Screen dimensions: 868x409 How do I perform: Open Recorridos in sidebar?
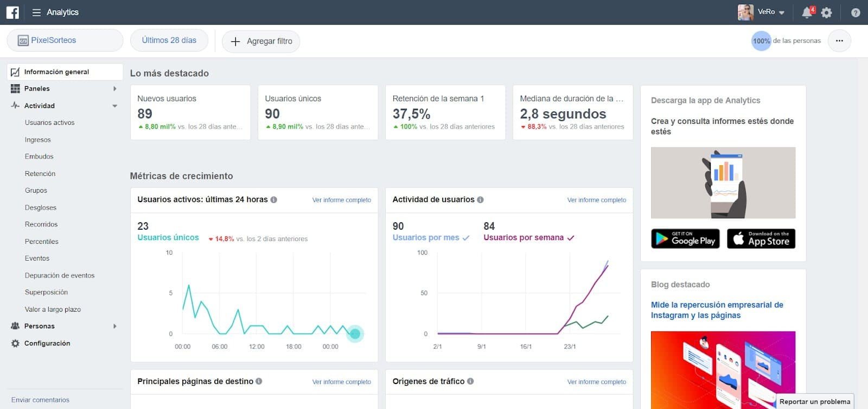coord(41,224)
